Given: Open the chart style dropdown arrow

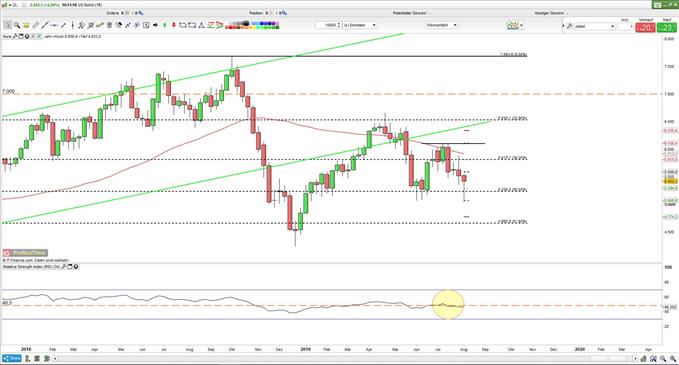Looking at the screenshot, I should coord(521,26).
